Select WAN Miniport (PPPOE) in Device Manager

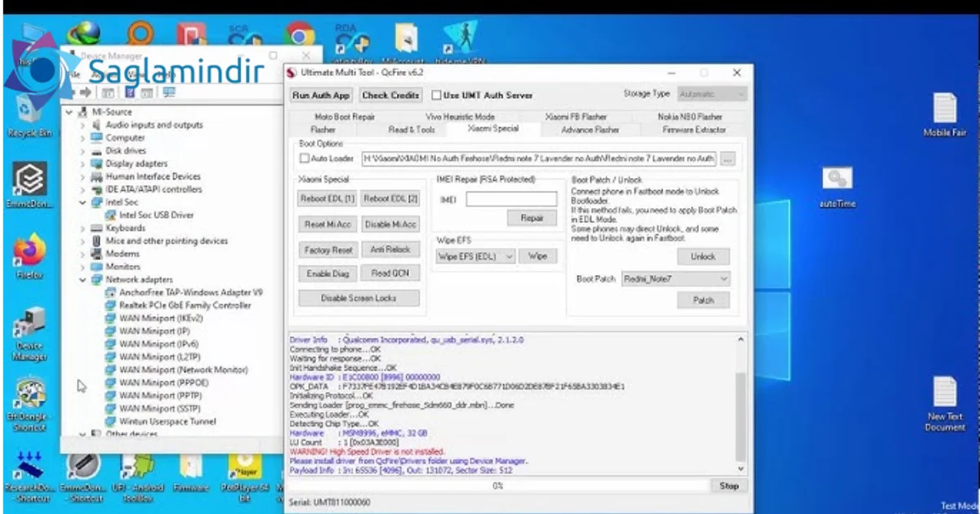[x=157, y=383]
